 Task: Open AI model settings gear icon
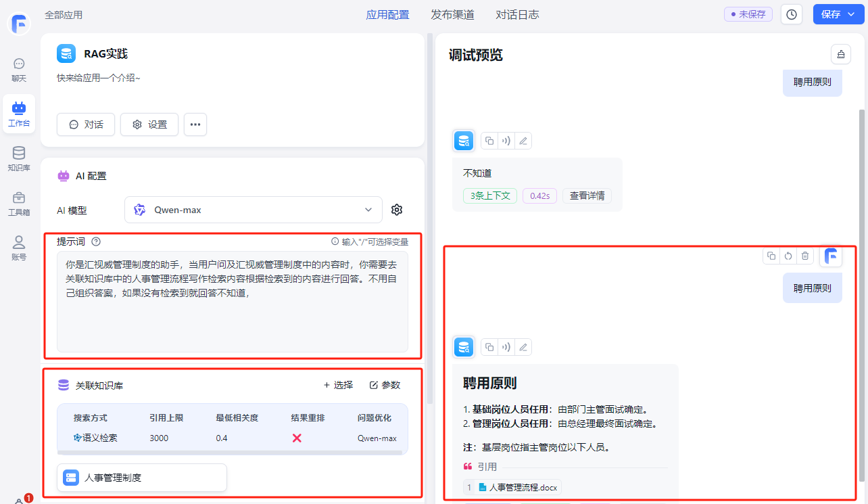tap(397, 210)
